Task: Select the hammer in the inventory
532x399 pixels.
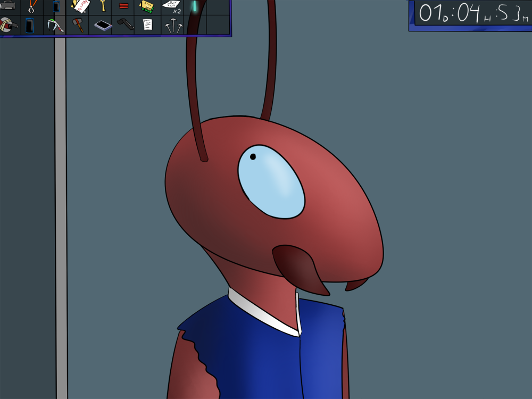Action: 78,25
